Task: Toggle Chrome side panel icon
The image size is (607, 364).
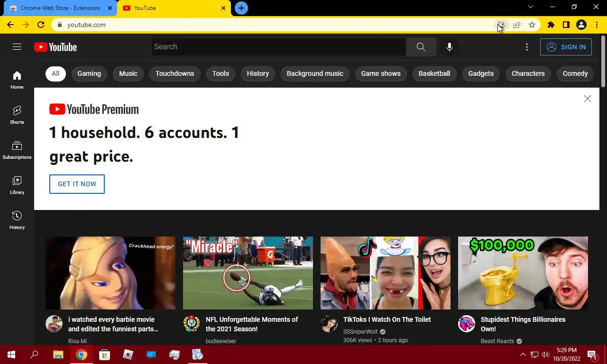Action: click(x=566, y=25)
